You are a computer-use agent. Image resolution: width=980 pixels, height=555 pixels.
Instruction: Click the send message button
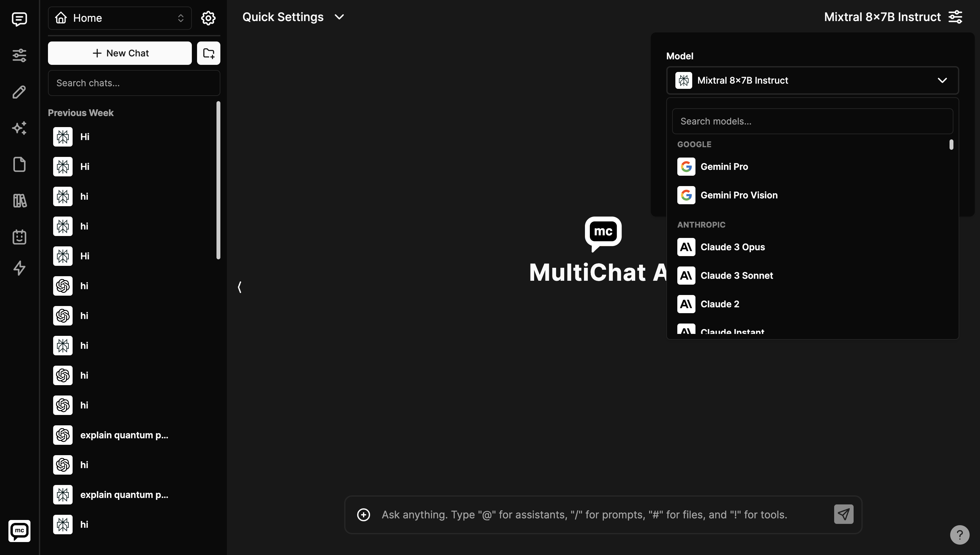(843, 514)
